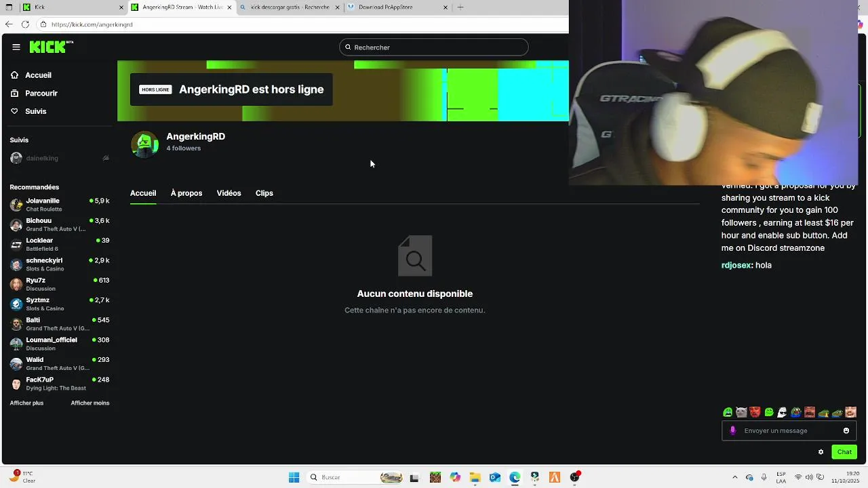
Task: Click in the Rechercher search field
Action: (434, 47)
